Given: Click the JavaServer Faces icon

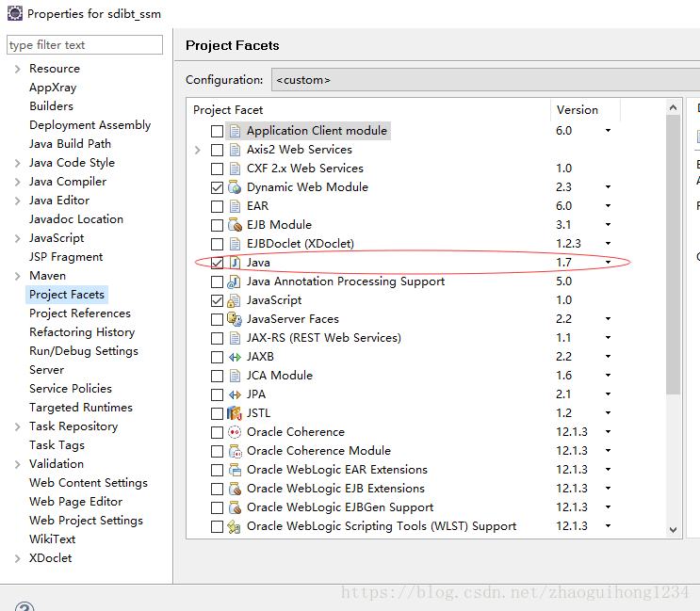Looking at the screenshot, I should (235, 319).
